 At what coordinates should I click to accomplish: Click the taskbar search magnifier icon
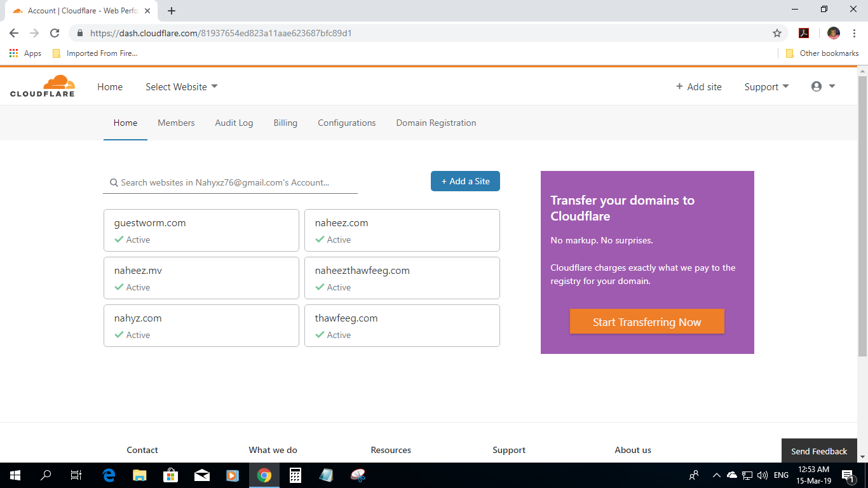point(46,475)
